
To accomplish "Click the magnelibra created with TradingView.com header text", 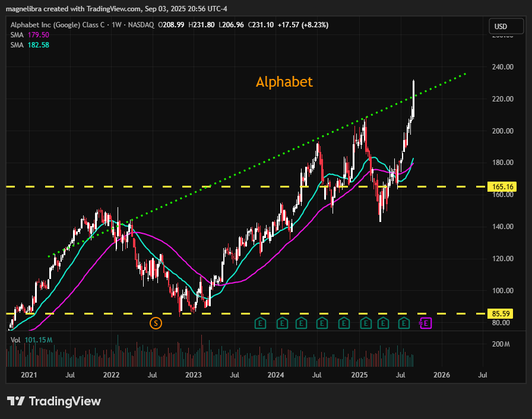I will [x=116, y=9].
